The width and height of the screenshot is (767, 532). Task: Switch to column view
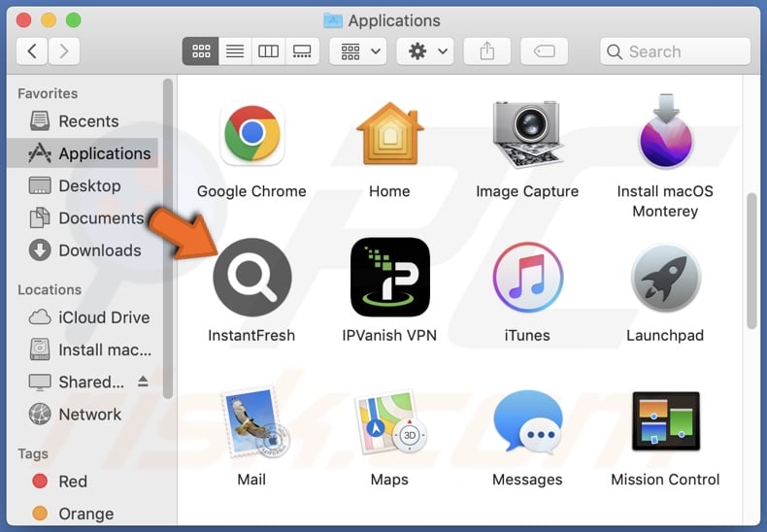[268, 50]
